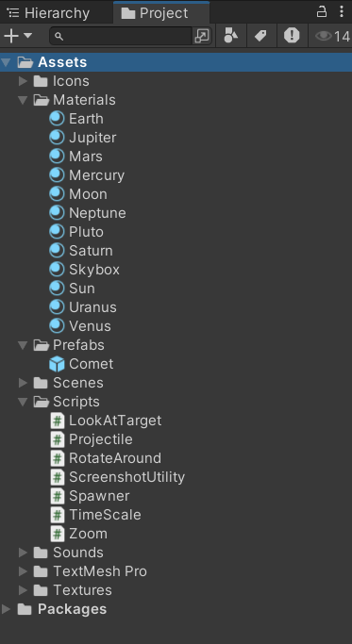Click the Search by Label tag icon
Viewport: 352px width, 644px height.
point(260,36)
